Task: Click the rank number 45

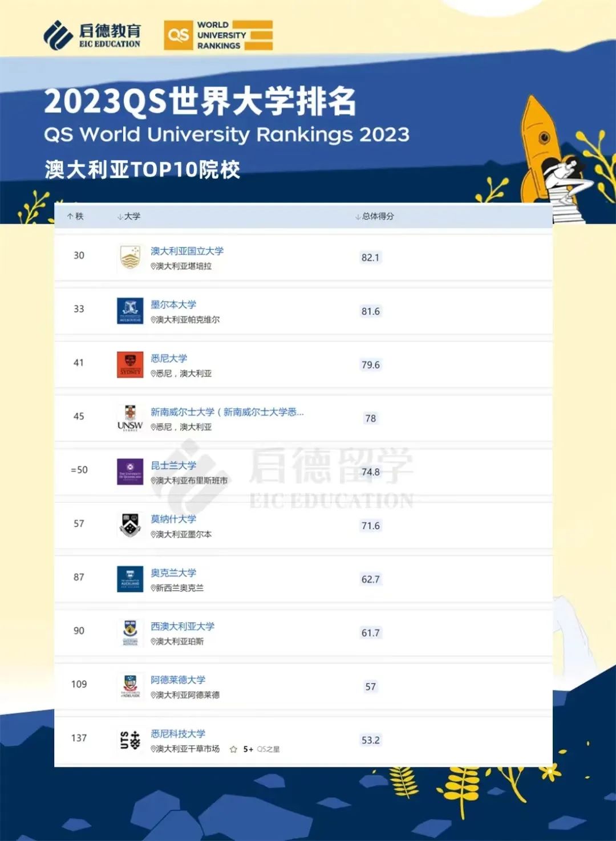Action: click(79, 416)
